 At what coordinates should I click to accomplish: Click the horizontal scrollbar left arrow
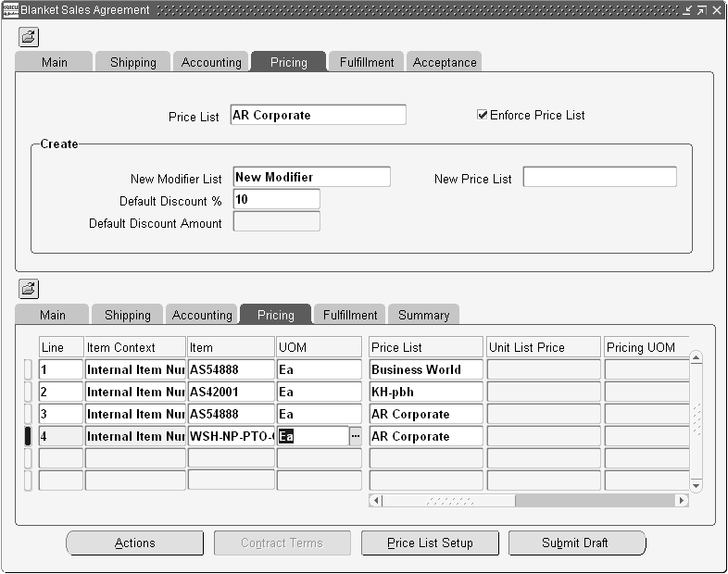pyautogui.click(x=376, y=500)
